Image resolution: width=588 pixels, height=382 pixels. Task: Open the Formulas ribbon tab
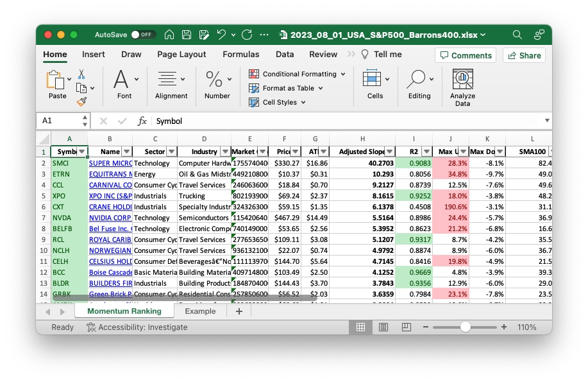tap(241, 55)
